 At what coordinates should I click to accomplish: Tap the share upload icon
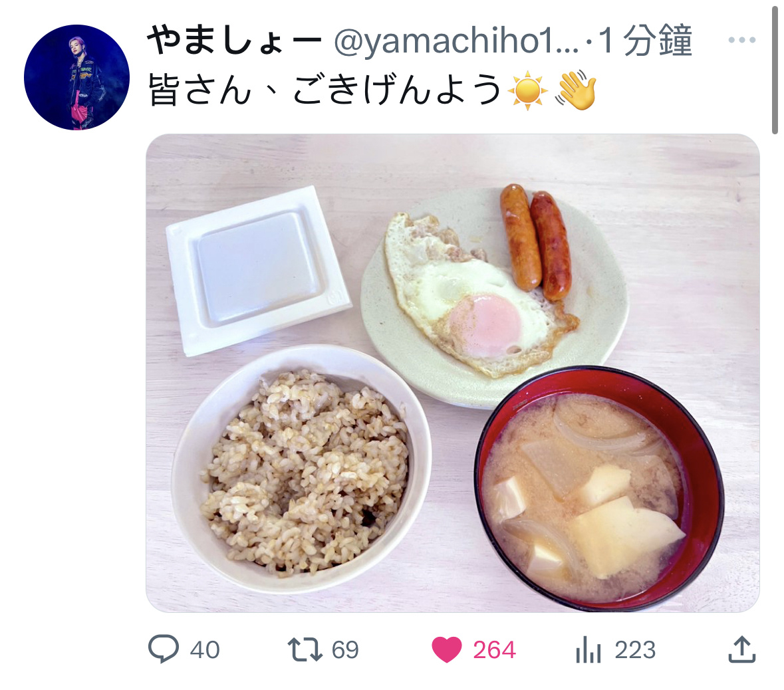(x=742, y=649)
